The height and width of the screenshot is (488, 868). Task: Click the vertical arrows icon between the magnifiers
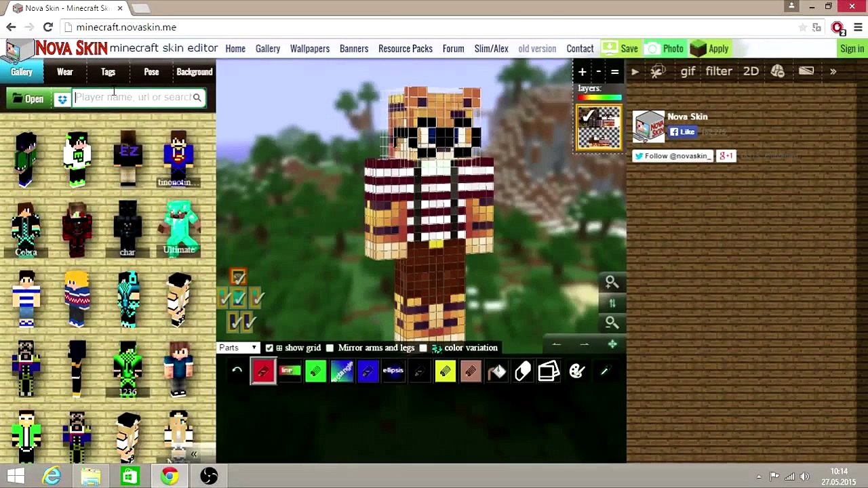pyautogui.click(x=612, y=303)
